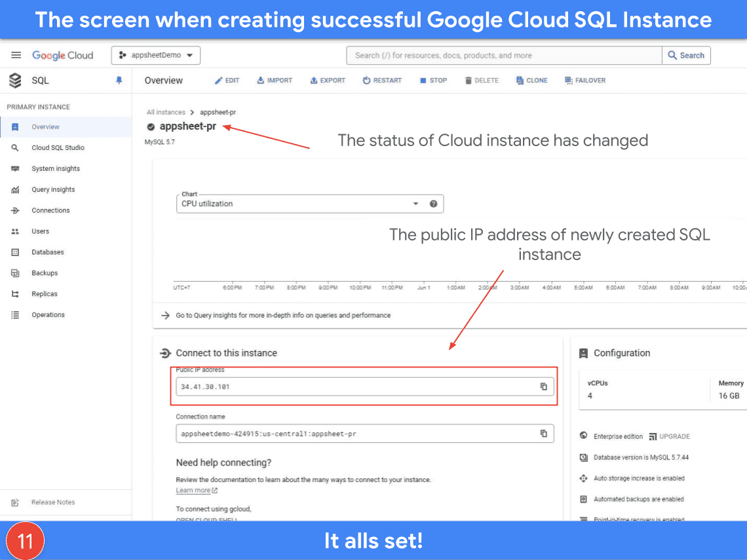Select Backups in the left navigation
This screenshot has width=747, height=560.
(45, 273)
